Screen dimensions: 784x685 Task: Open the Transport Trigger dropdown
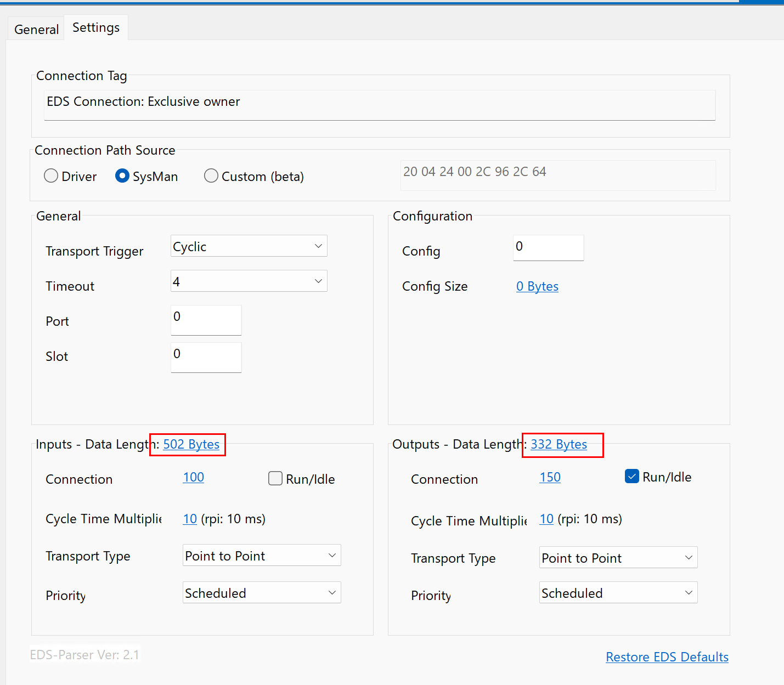coord(249,246)
